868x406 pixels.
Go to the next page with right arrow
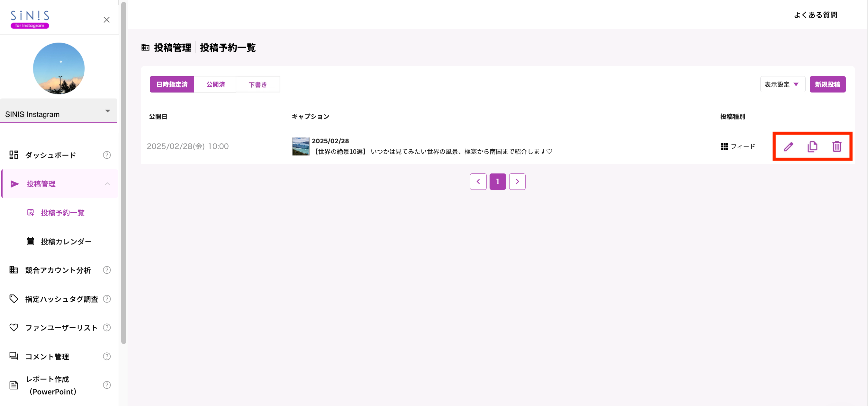[517, 181]
